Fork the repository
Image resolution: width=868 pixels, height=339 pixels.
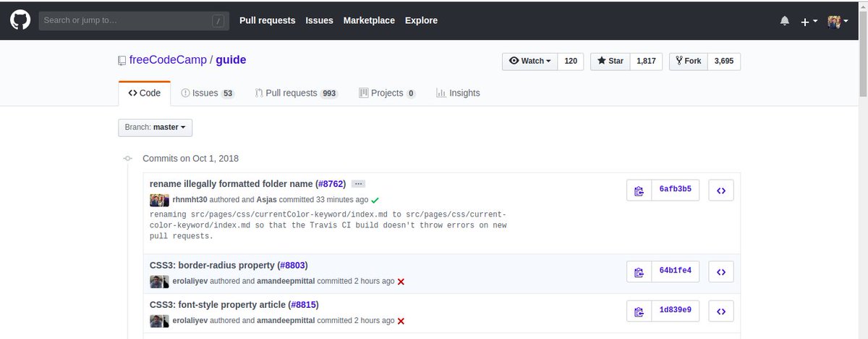click(x=688, y=61)
